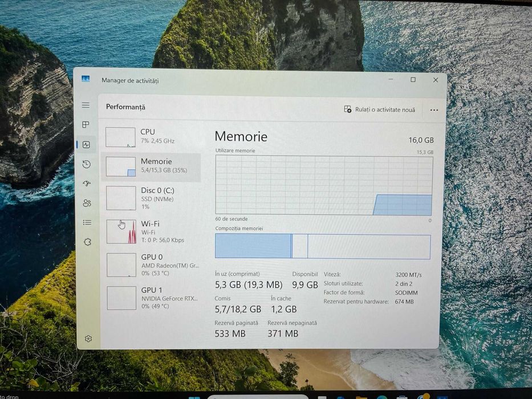Open the three-dots more options menu

(x=434, y=110)
